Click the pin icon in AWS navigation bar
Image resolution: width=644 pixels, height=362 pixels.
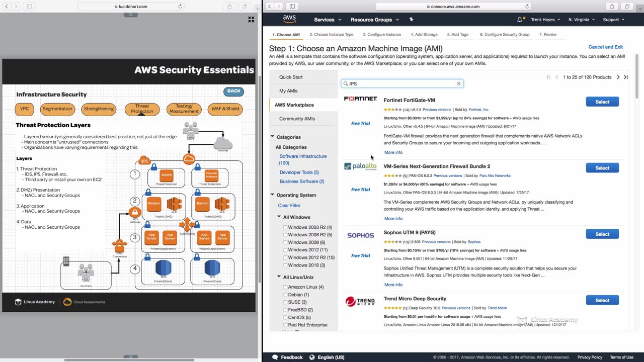click(x=411, y=20)
